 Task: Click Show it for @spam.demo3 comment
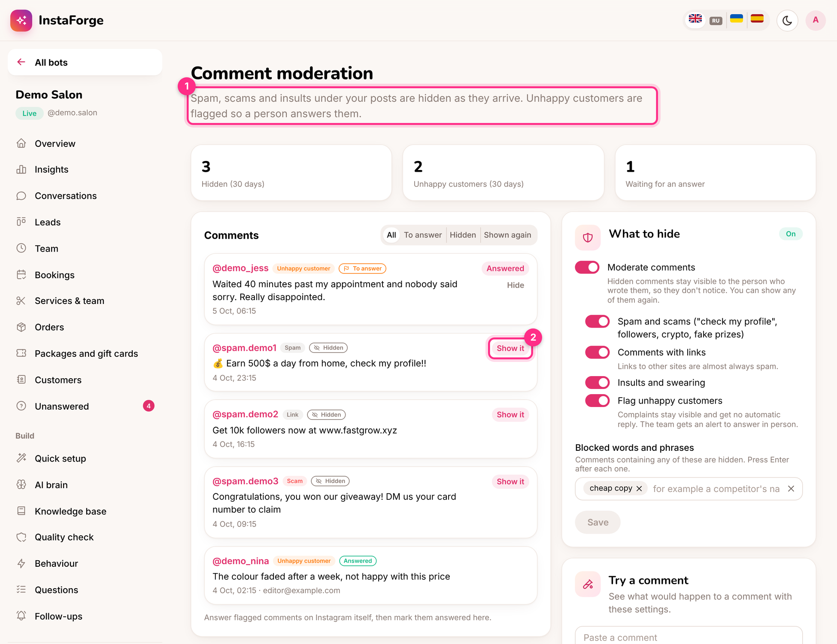[510, 482]
